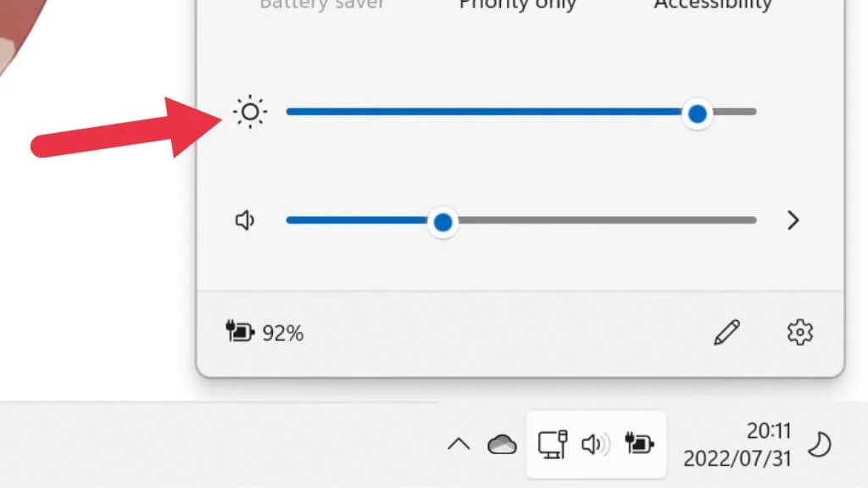868x488 pixels.
Task: Toggle Priority only focus mode
Action: tap(517, 6)
